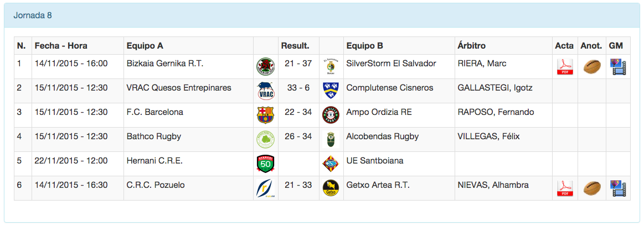Click the VRAC team logo
Viewport: 644px width, 226px height.
click(x=265, y=91)
